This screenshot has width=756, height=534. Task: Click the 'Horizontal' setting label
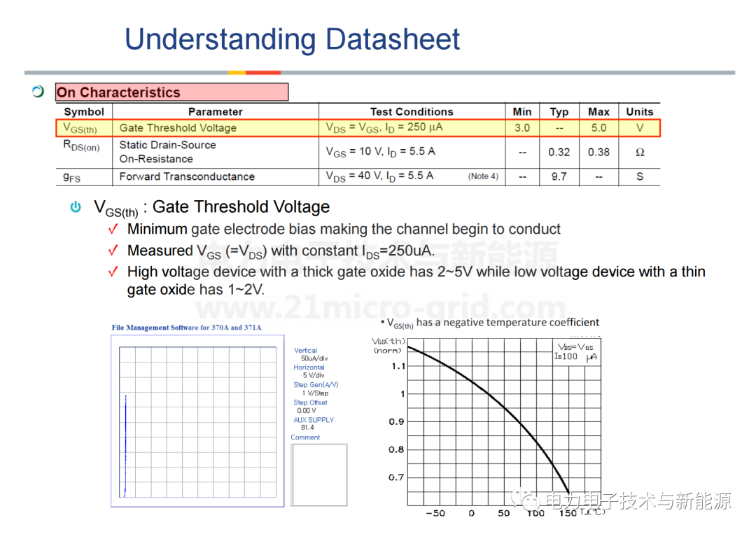point(309,367)
